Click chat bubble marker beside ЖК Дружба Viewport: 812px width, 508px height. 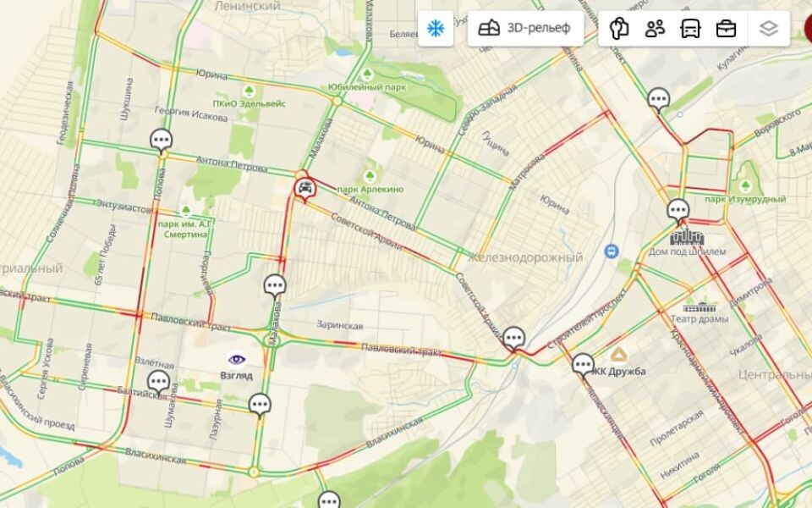[x=583, y=366]
